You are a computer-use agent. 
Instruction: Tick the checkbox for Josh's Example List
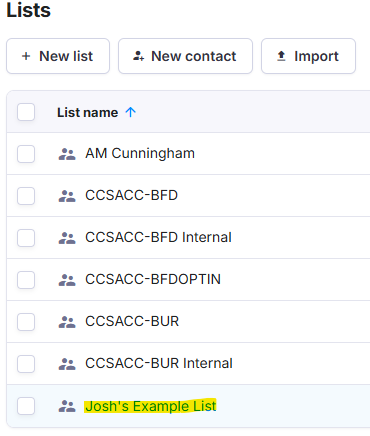(26, 406)
